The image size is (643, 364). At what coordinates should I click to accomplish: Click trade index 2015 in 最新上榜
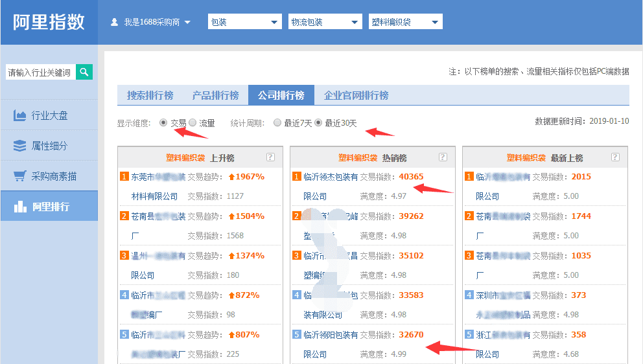[x=581, y=177]
